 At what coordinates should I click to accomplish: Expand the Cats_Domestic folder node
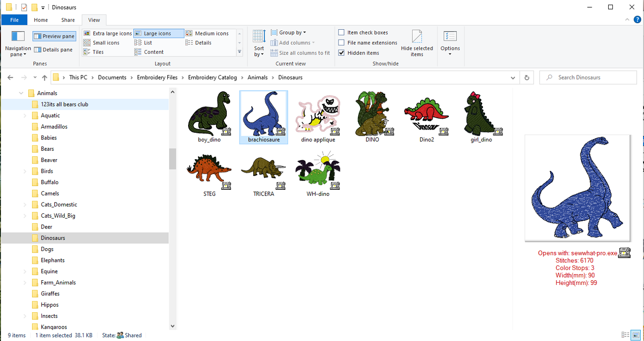pos(25,204)
